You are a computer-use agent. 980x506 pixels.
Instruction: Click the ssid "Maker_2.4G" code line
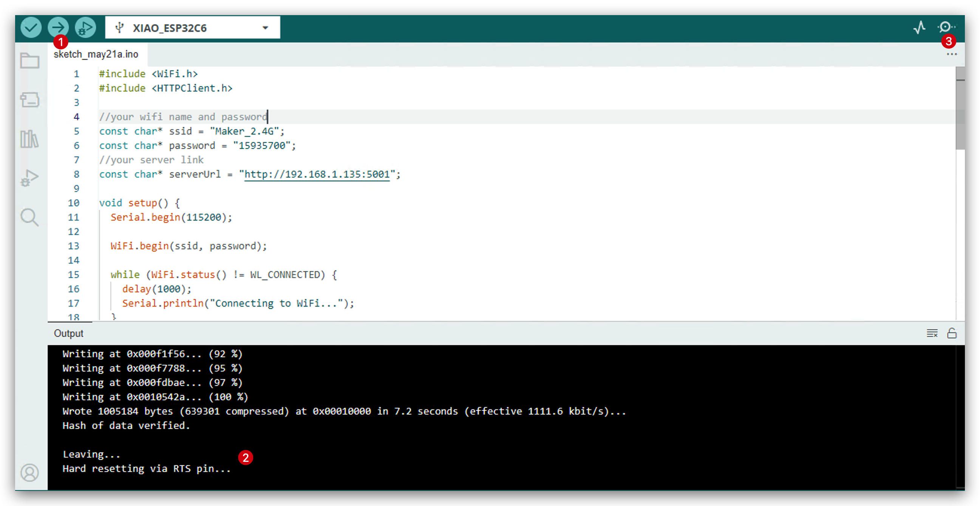point(192,131)
